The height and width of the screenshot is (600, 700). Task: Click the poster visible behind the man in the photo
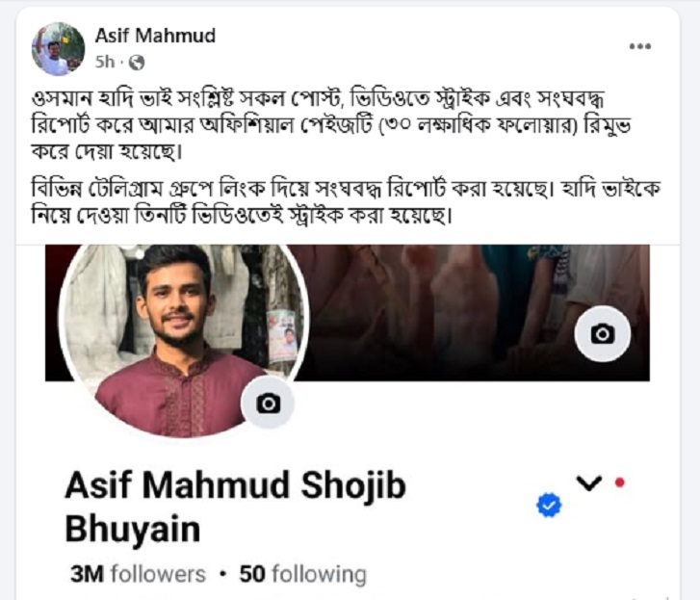[283, 335]
